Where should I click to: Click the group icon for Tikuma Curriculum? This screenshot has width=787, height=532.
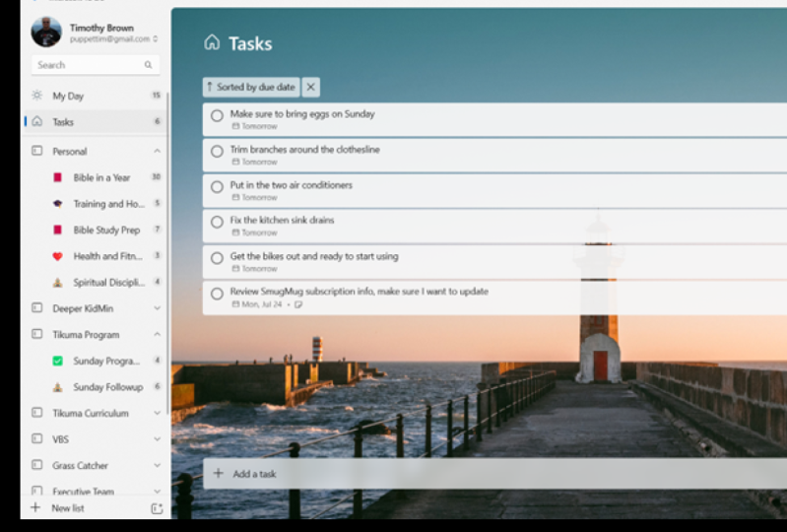[x=37, y=413]
